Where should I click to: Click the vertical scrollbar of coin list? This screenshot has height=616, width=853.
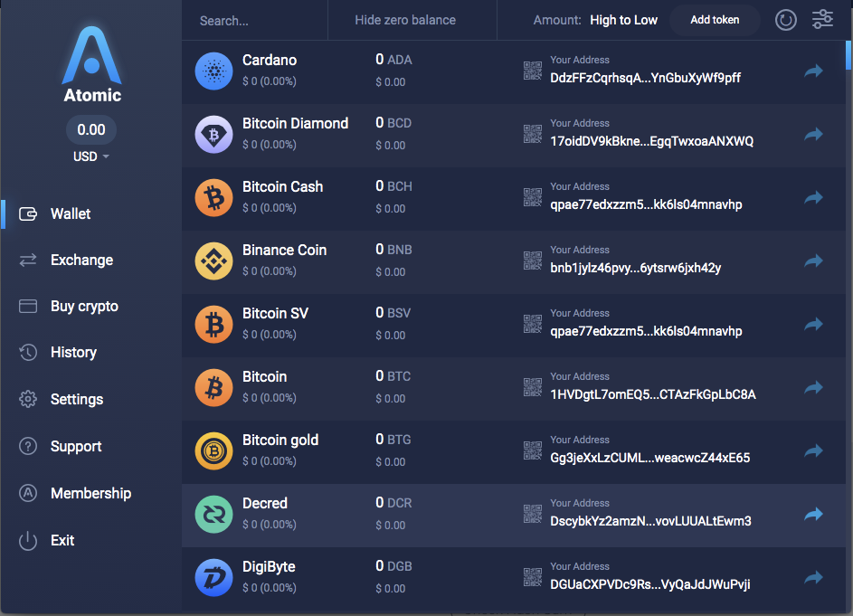[848, 54]
